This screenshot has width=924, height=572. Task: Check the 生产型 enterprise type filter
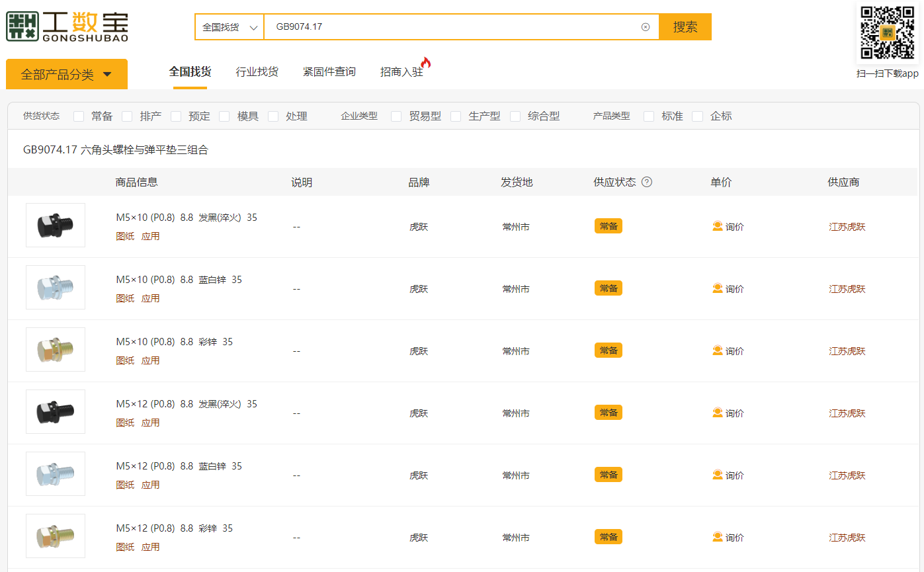(456, 116)
